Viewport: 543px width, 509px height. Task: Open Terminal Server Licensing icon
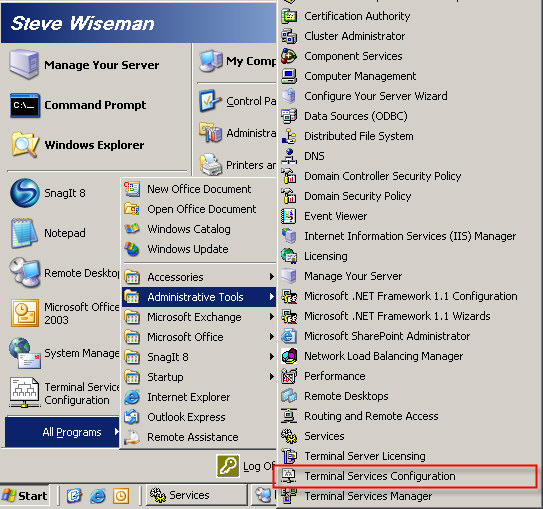(x=289, y=456)
